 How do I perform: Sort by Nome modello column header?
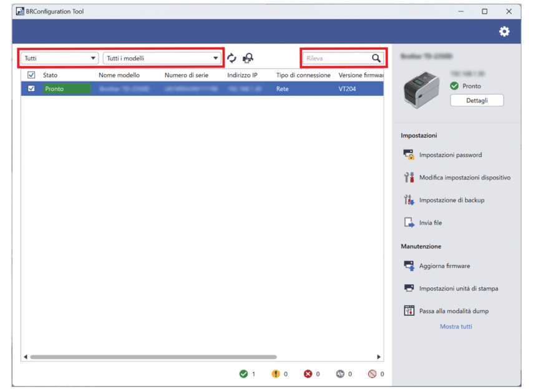[x=119, y=75]
